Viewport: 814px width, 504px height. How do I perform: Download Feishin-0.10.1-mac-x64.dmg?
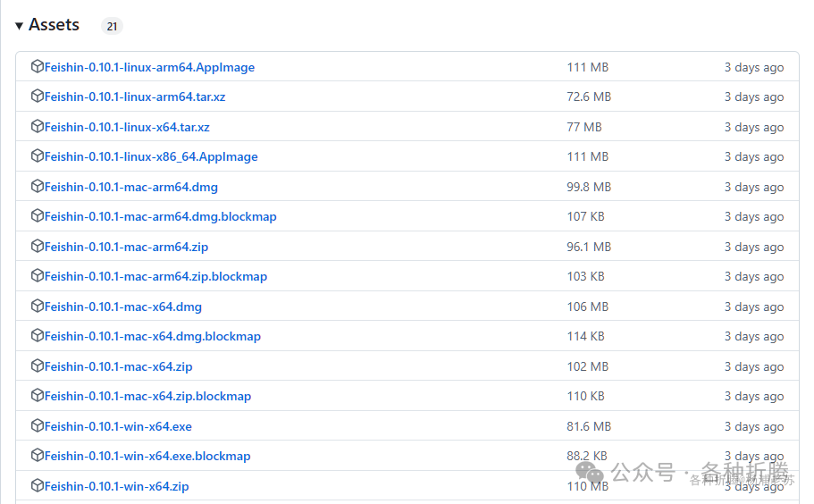[x=123, y=307]
